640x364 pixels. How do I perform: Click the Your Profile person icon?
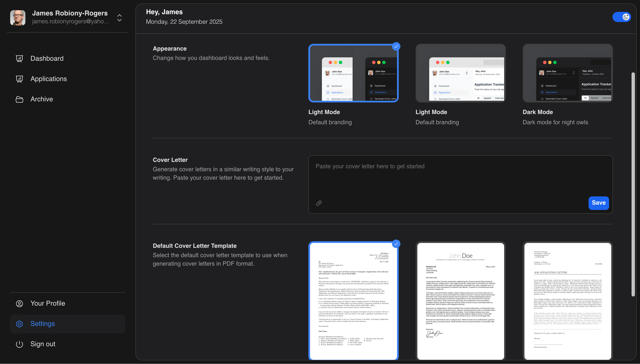(x=19, y=303)
